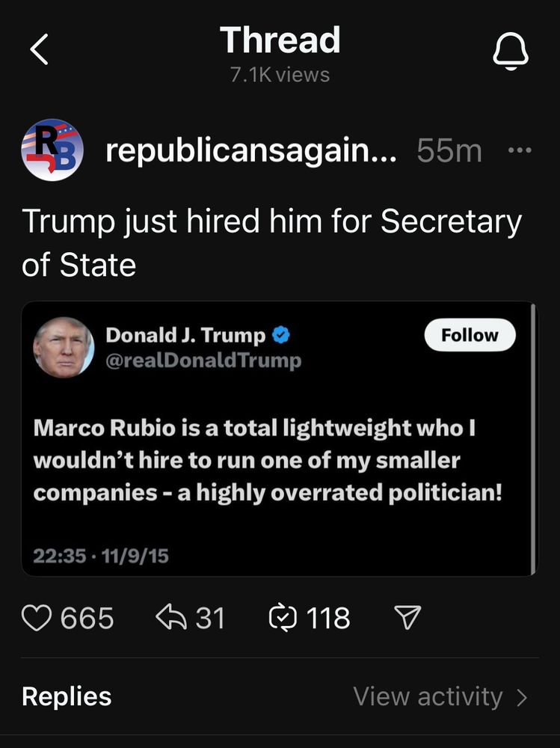Viewport: 560px width, 748px height.
Task: Like the post with the heart icon
Action: click(x=37, y=618)
